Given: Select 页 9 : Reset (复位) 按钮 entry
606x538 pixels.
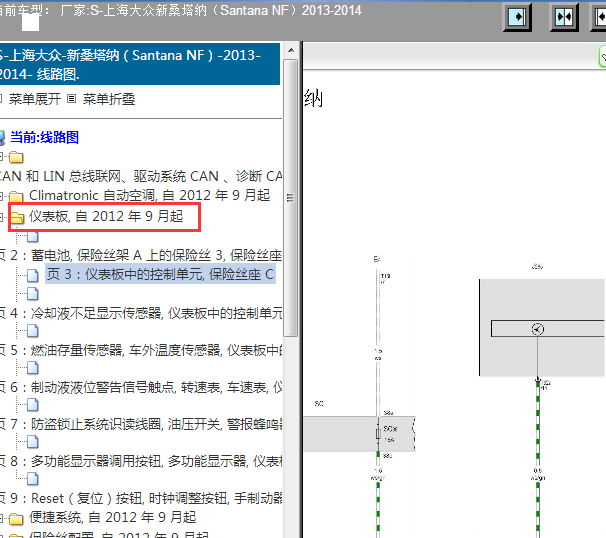Looking at the screenshot, I should [x=141, y=498].
